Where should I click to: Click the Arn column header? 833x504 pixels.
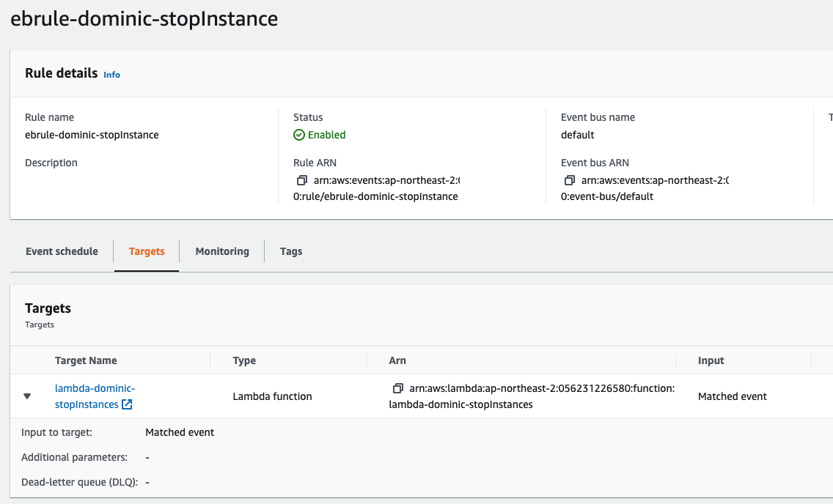click(x=397, y=360)
